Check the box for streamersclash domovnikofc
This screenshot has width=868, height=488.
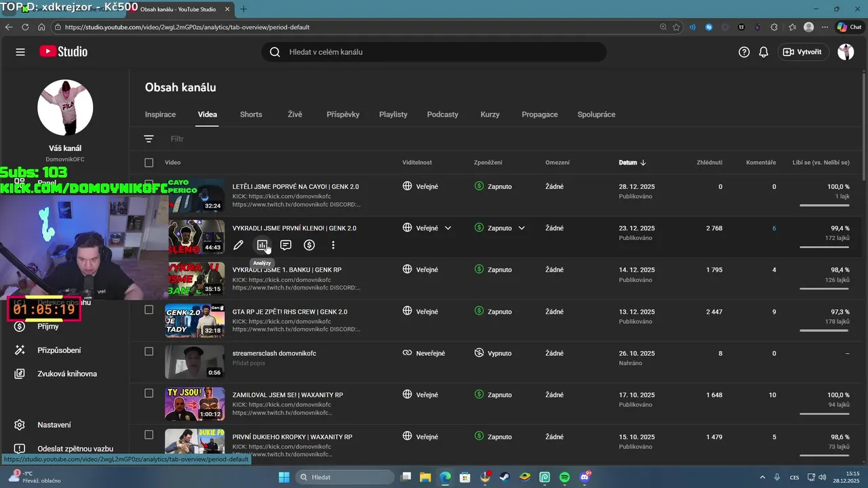click(149, 352)
